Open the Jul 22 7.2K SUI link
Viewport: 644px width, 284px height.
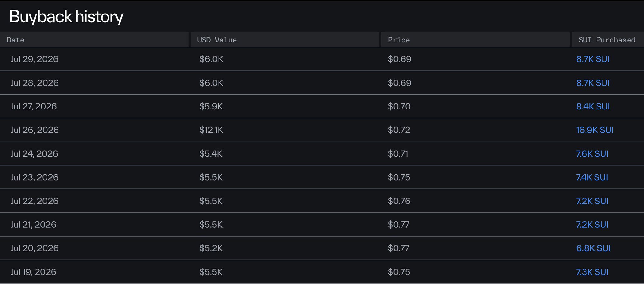click(x=592, y=201)
